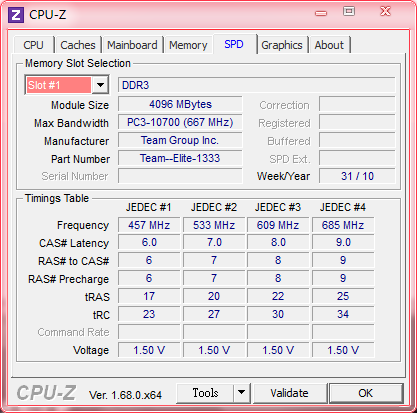Click the CAS# Latency 6.0 cell
Viewport: 417px width, 413px height.
149,242
